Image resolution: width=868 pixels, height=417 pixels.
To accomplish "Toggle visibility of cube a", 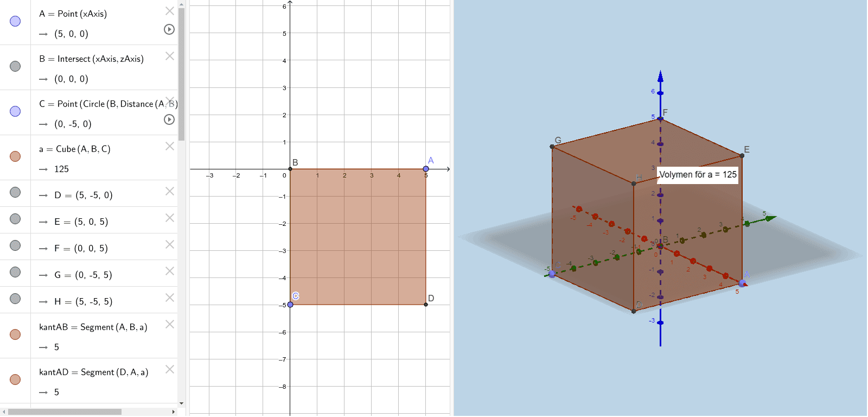I will [x=15, y=156].
